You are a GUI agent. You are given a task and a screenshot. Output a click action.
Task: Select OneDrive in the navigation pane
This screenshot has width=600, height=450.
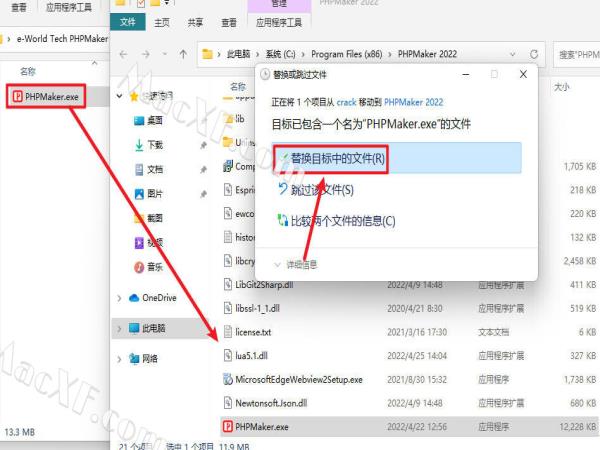[x=153, y=298]
